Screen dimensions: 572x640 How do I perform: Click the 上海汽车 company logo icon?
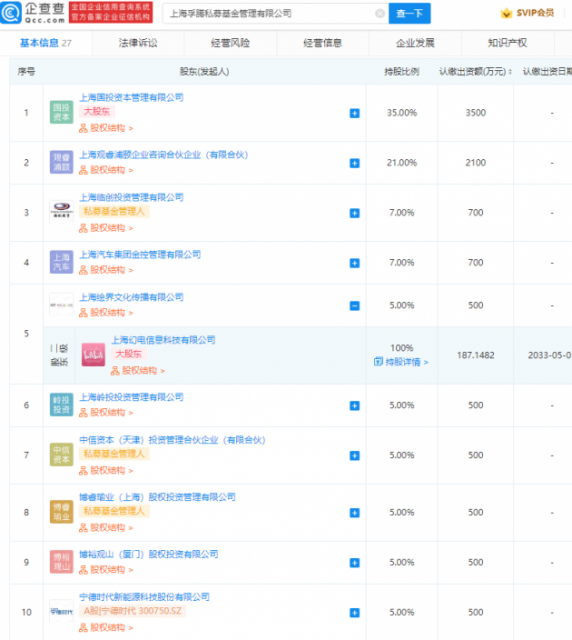(61, 262)
